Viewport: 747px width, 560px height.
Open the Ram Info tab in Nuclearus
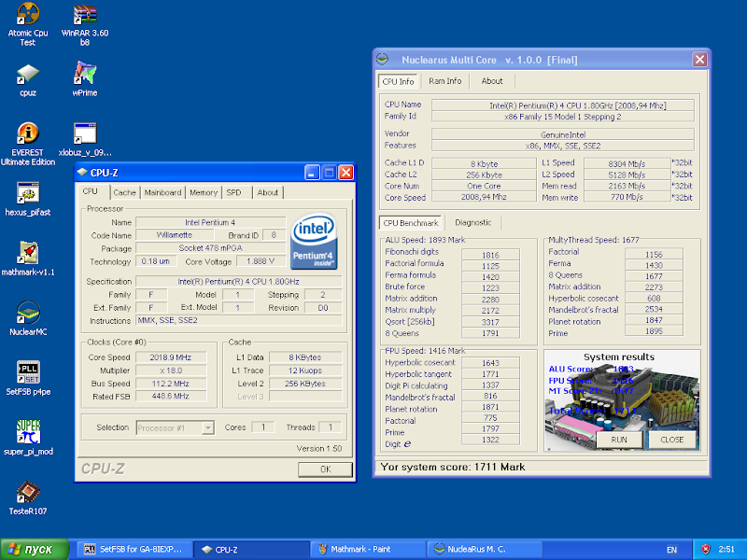click(445, 81)
